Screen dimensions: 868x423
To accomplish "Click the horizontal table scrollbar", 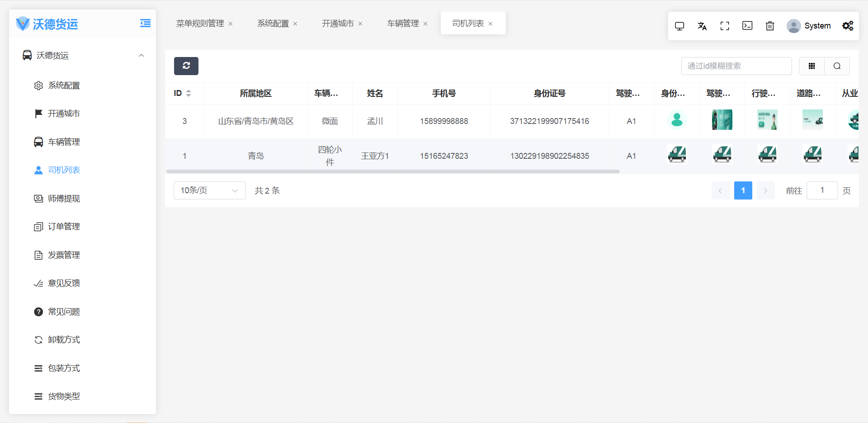I will [392, 171].
